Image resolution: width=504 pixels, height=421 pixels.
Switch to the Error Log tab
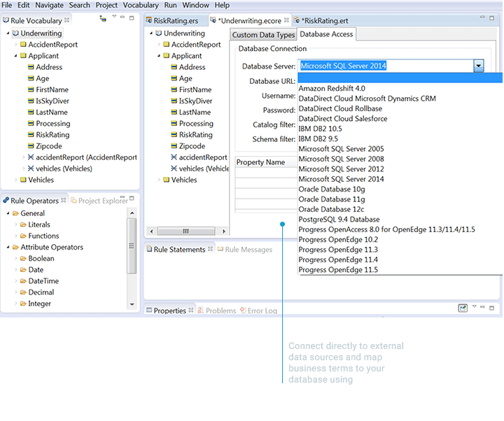(x=259, y=311)
